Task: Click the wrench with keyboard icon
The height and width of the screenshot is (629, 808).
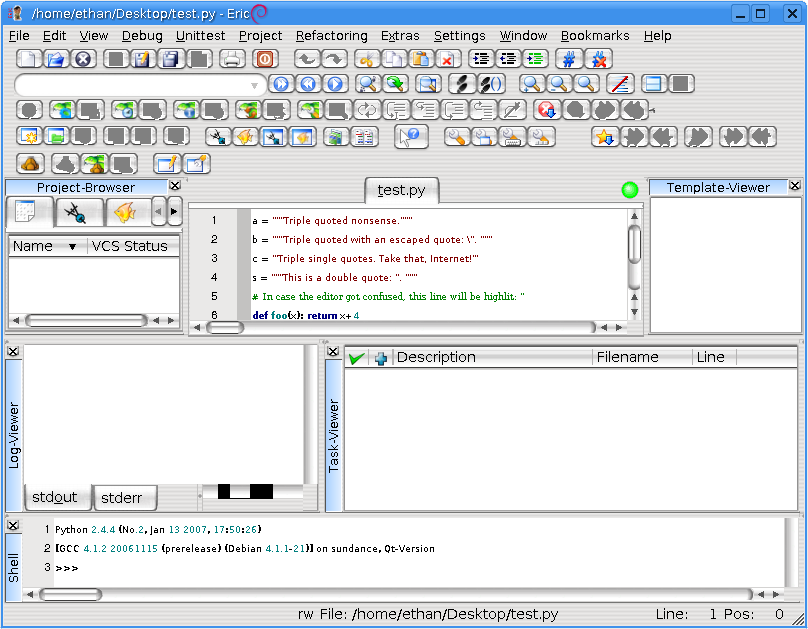Action: (x=512, y=137)
